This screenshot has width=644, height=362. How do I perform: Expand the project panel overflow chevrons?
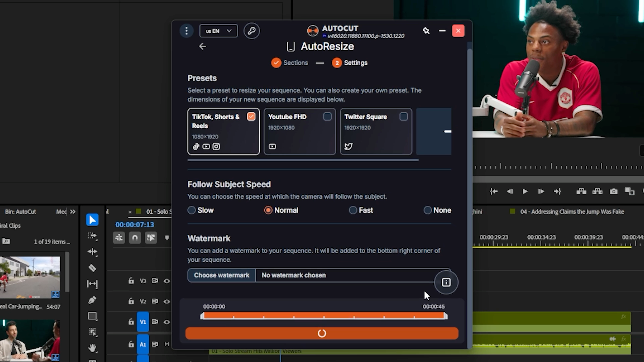[73, 212]
